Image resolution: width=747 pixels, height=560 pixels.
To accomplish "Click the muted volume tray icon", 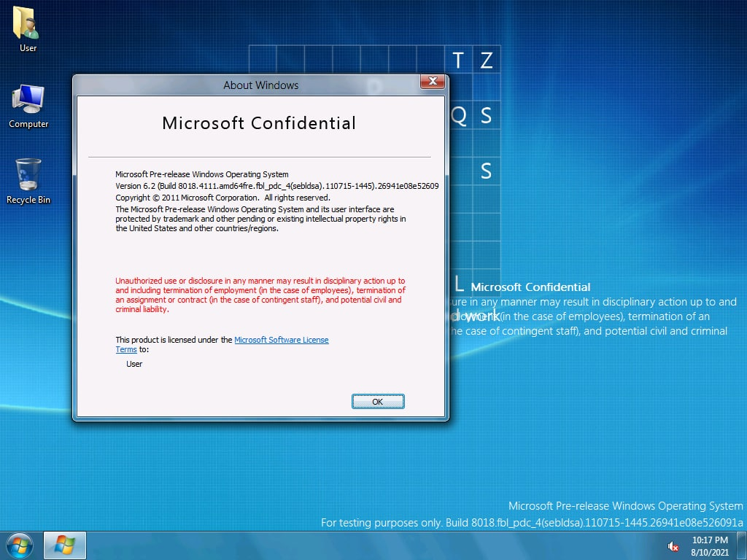I will point(673,547).
